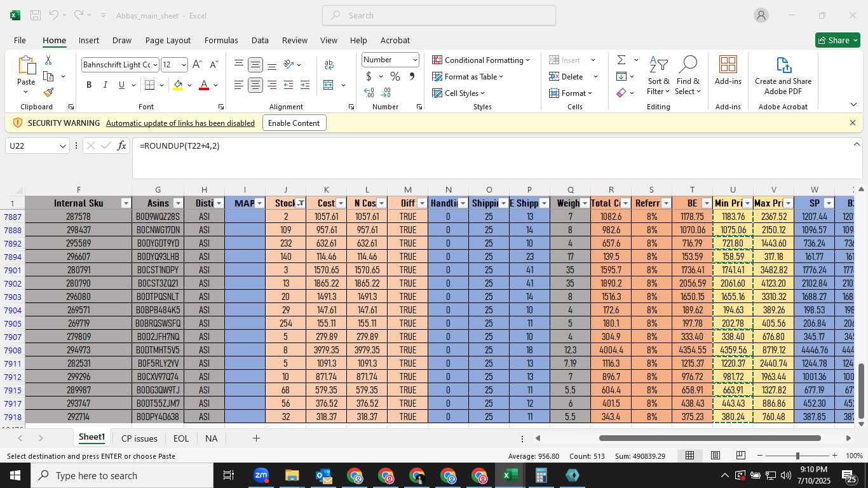Click the Share button
This screenshot has height=488, width=868.
point(837,40)
